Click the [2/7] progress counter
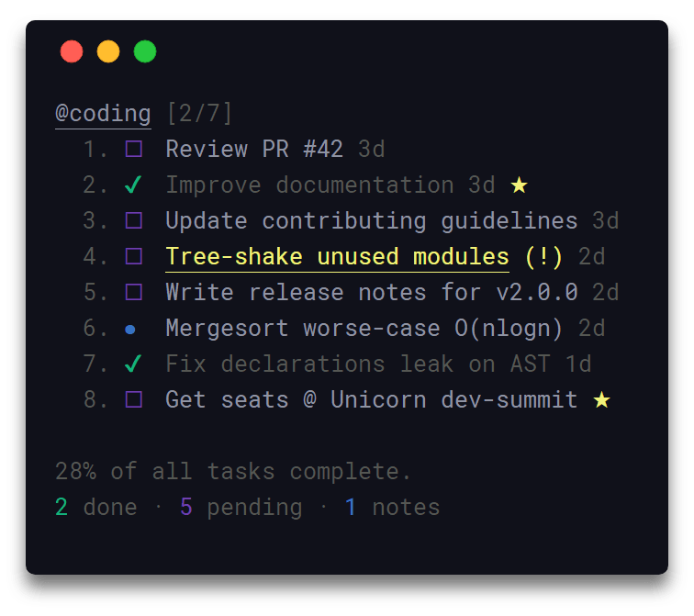Image resolution: width=694 pixels, height=616 pixels. click(199, 113)
